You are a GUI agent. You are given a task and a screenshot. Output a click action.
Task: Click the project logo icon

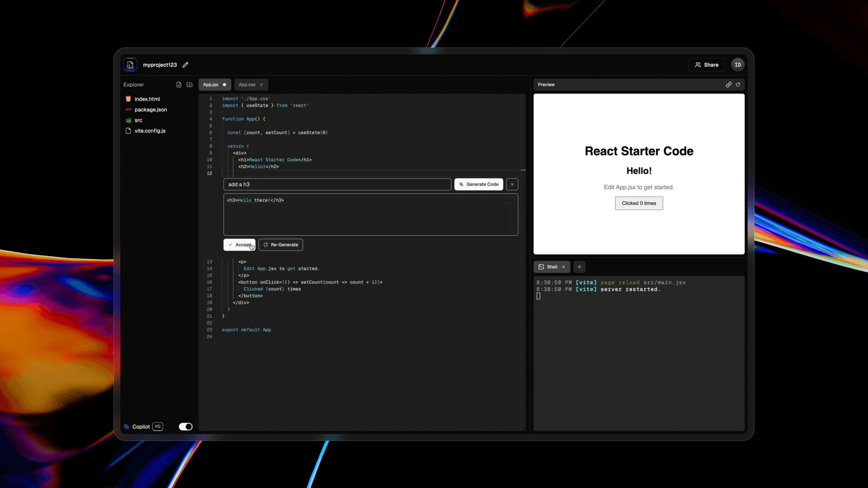[x=130, y=65]
